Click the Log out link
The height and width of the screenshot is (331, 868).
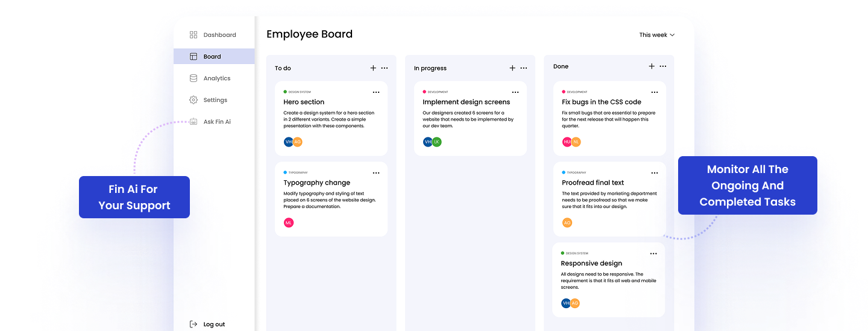pos(214,324)
